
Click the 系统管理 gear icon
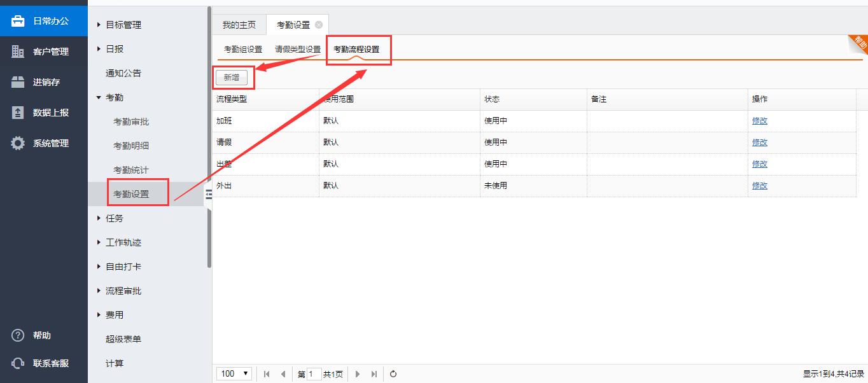(x=18, y=143)
